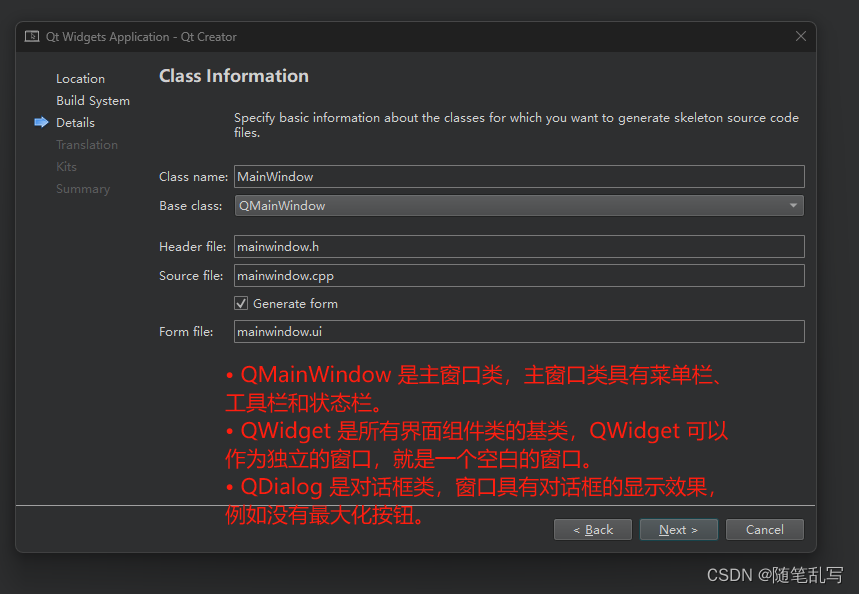The height and width of the screenshot is (594, 859).
Task: Click the Back button
Action: [x=593, y=529]
